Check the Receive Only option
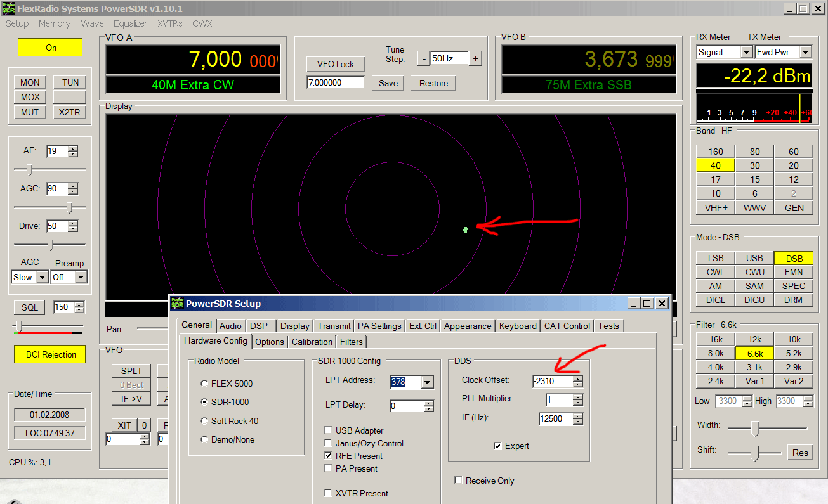 point(458,481)
